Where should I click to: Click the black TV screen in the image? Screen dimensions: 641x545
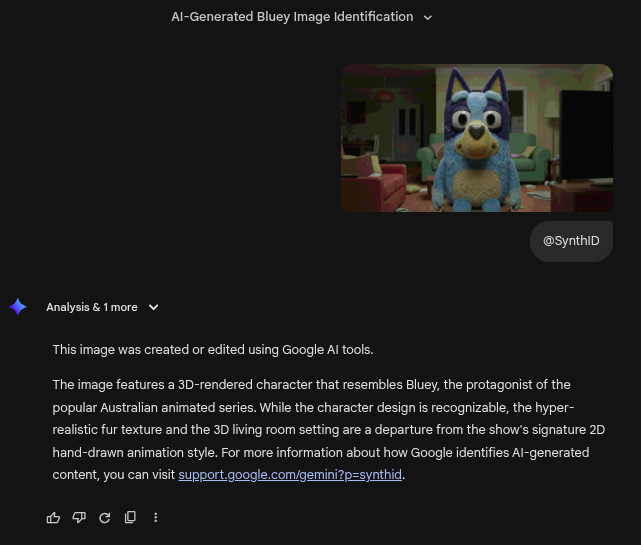586,132
